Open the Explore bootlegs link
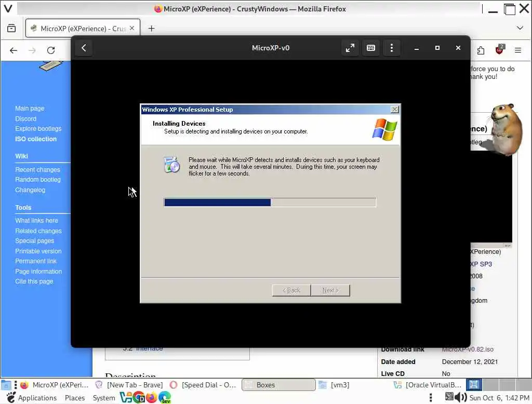The width and height of the screenshot is (532, 404). point(38,129)
